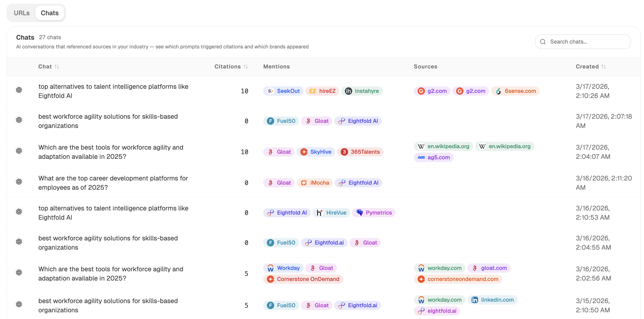Select the Chats tab
644x319 pixels.
(x=49, y=13)
